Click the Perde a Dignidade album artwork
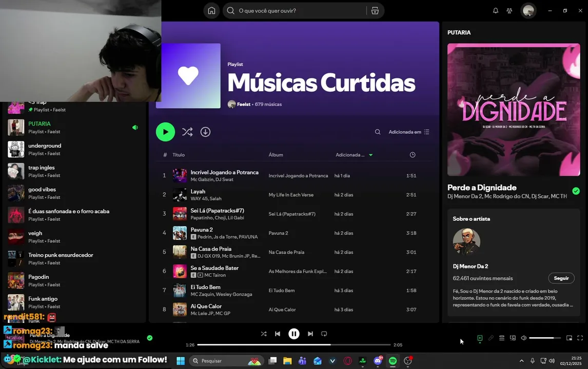Viewport: 588px width, 369px height. point(514,110)
